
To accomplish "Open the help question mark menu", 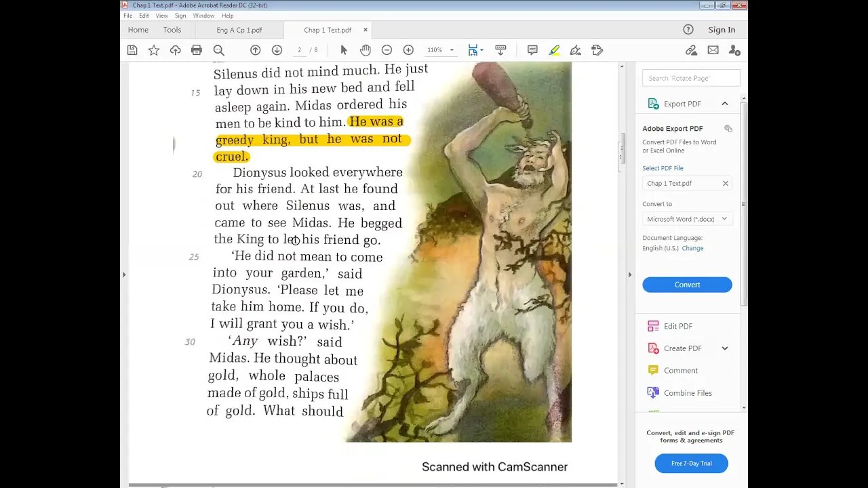I will [x=688, y=30].
